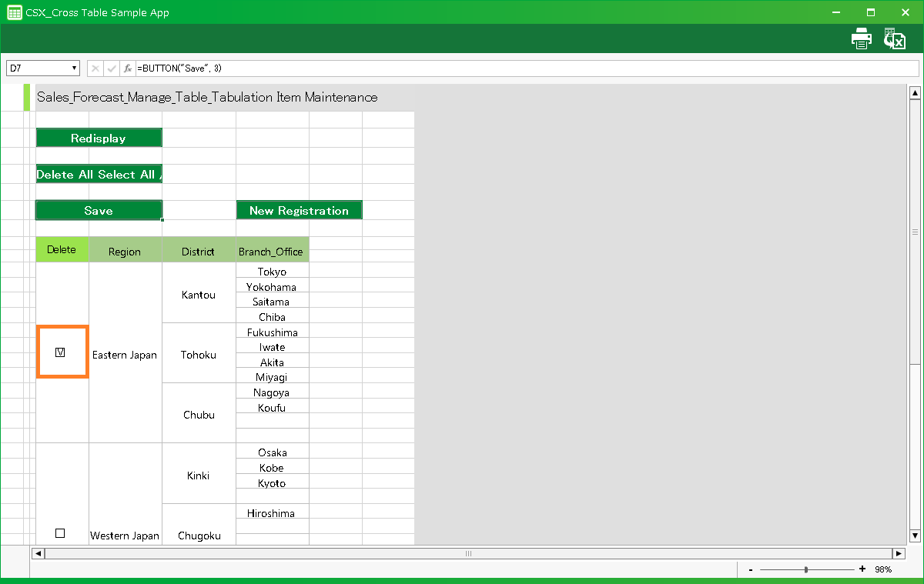Click the formula confirm checkmark icon
The image size is (924, 584).
(112, 68)
